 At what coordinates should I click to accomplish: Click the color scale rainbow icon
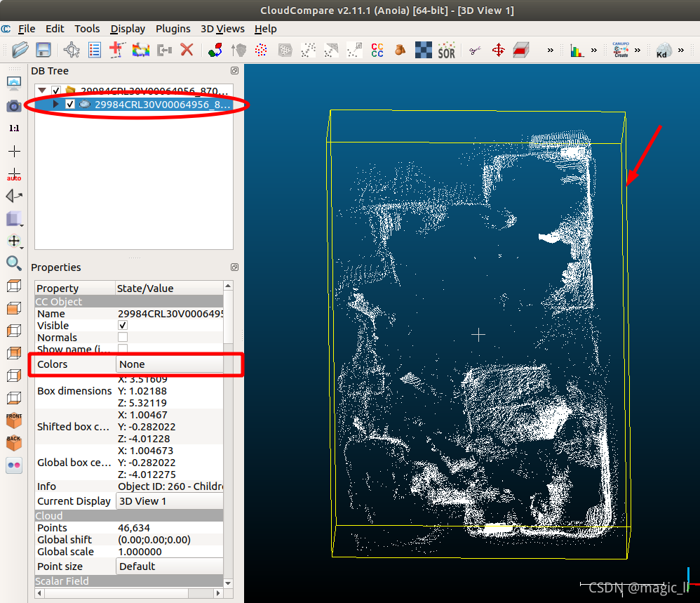pos(140,50)
